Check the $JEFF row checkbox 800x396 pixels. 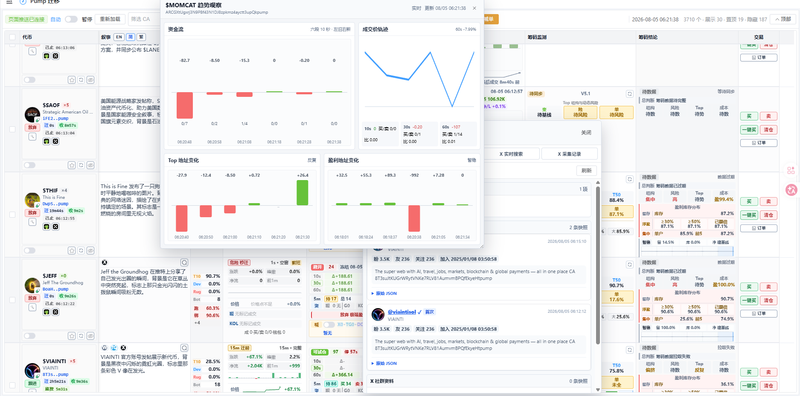12,300
